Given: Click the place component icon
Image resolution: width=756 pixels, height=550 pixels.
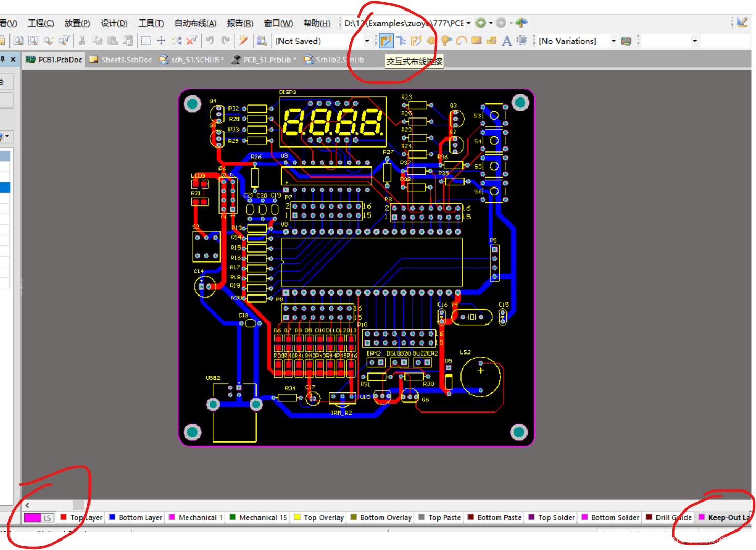Looking at the screenshot, I should pyautogui.click(x=522, y=41).
